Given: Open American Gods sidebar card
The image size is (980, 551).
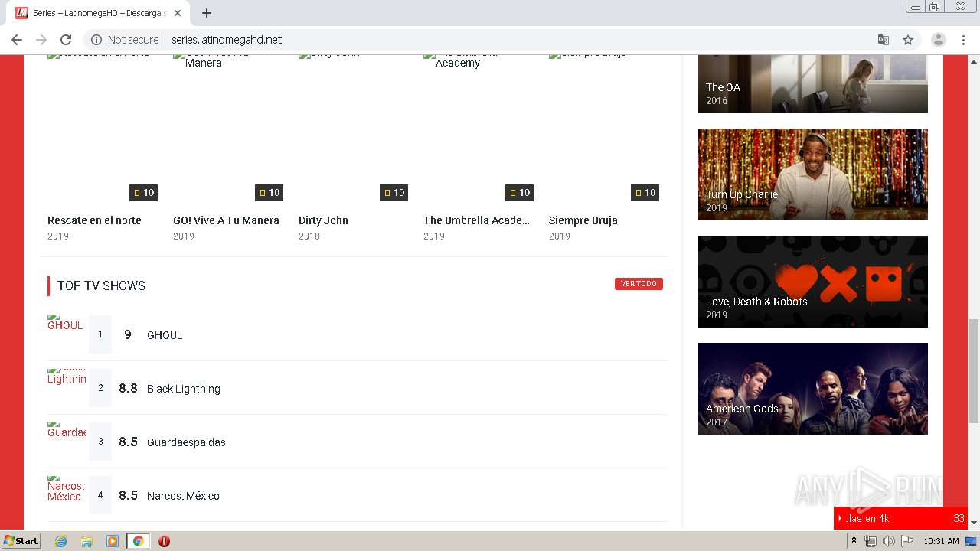Looking at the screenshot, I should [813, 389].
